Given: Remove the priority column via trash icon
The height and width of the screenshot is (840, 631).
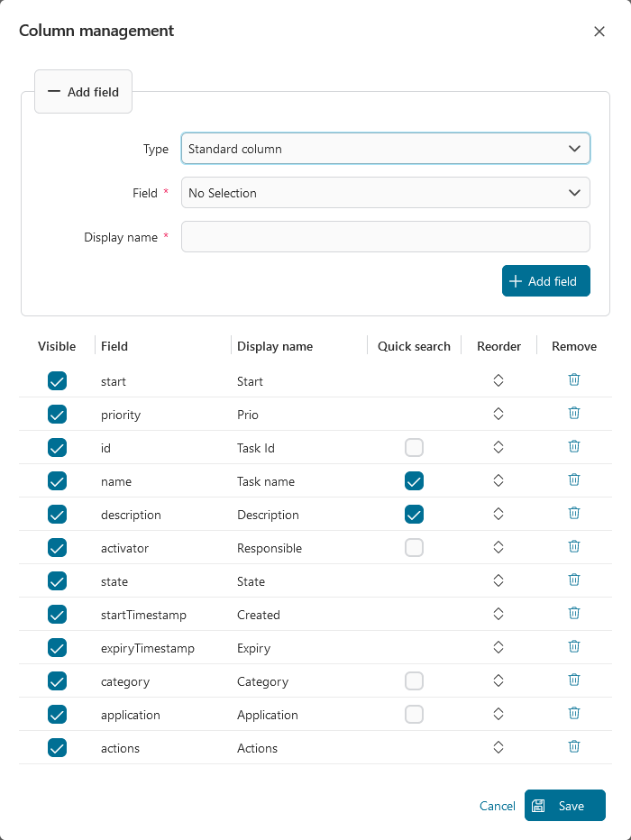Looking at the screenshot, I should (573, 413).
